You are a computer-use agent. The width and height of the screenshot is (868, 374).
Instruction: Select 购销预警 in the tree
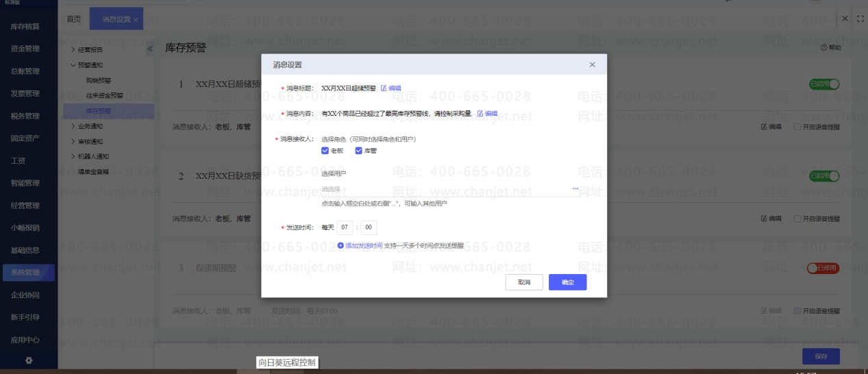[x=98, y=80]
